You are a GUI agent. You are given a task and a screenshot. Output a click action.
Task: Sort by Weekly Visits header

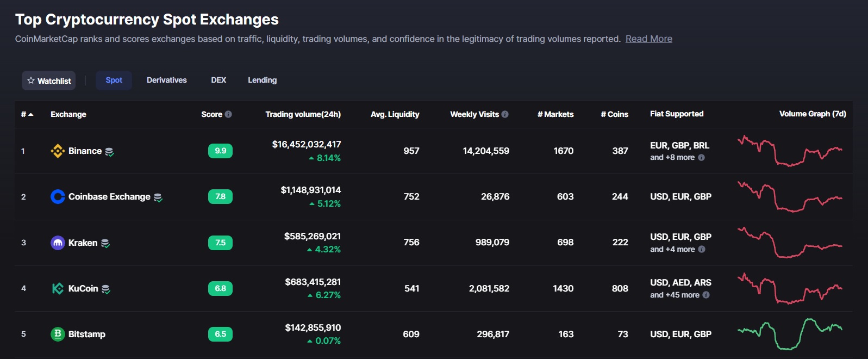[x=474, y=114]
